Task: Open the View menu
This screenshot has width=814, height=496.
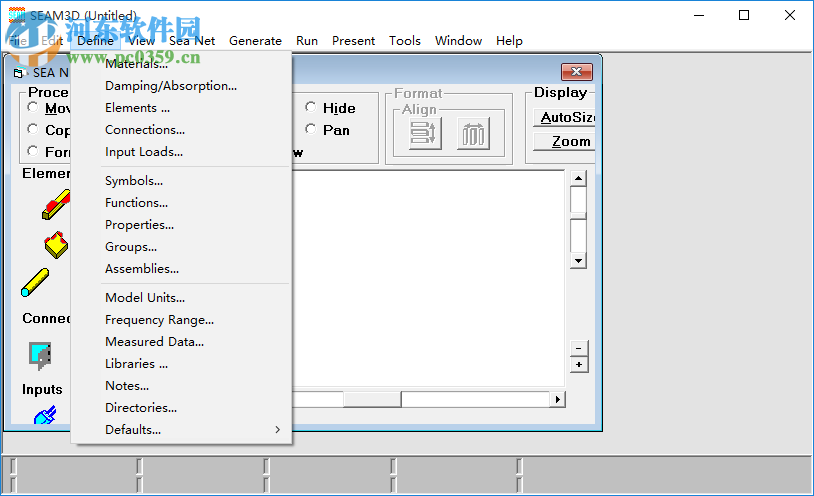Action: tap(142, 41)
